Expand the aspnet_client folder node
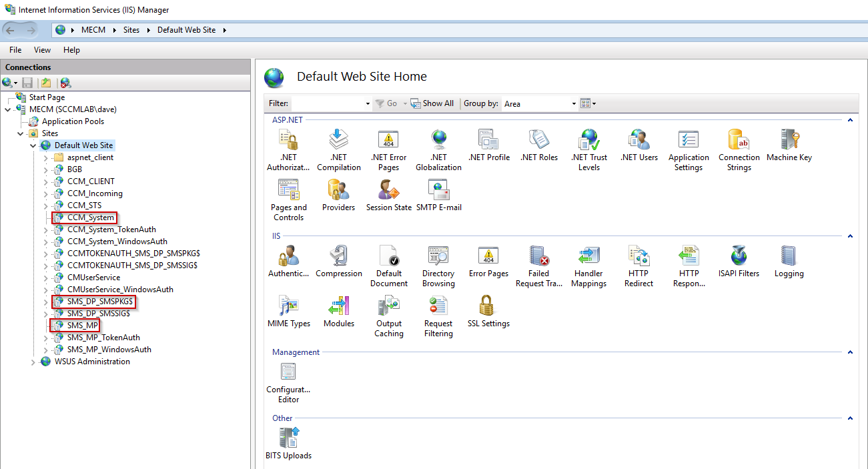Image resolution: width=868 pixels, height=469 pixels. pos(46,157)
